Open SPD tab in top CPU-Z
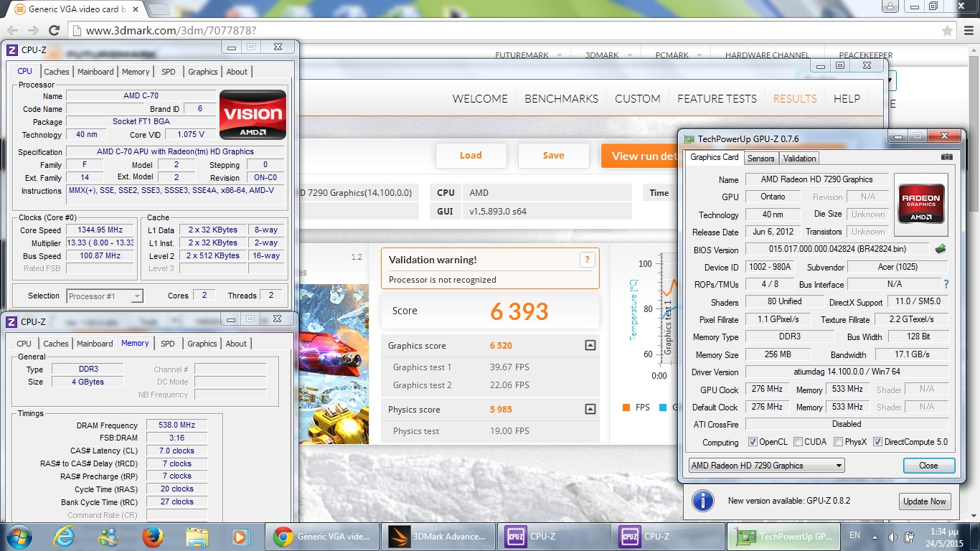The height and width of the screenshot is (551, 980). (168, 72)
